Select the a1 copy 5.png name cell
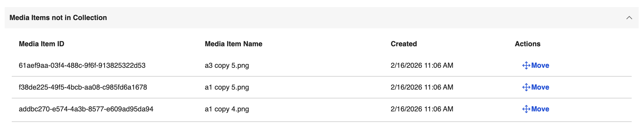This screenshot has height=132, width=644. pyautogui.click(x=227, y=87)
